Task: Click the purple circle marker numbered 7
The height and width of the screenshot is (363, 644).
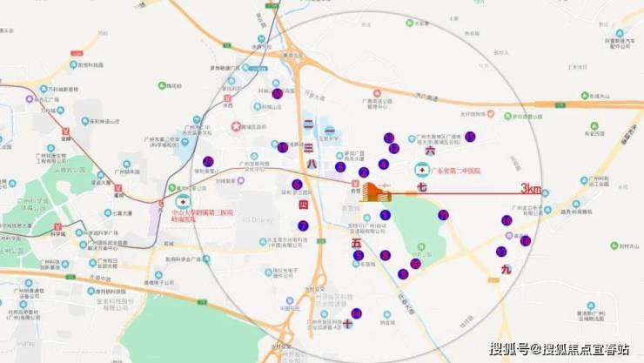Action: [303, 225]
